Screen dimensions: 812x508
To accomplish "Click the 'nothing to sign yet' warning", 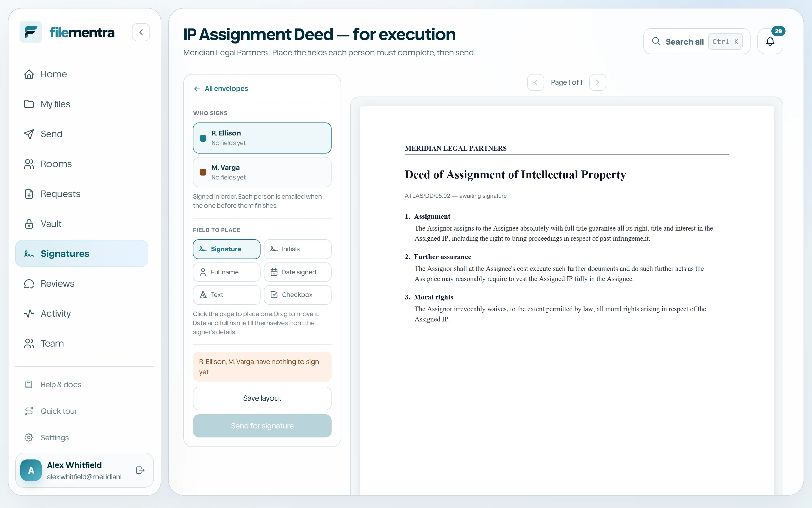I will click(x=262, y=367).
